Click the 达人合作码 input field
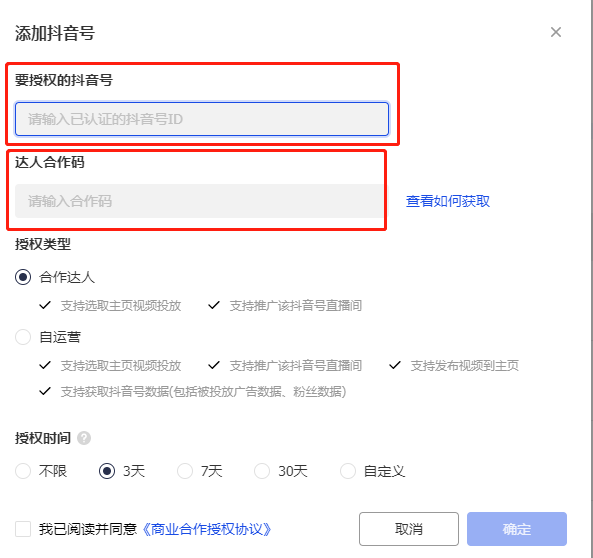The image size is (593, 558). 199,201
